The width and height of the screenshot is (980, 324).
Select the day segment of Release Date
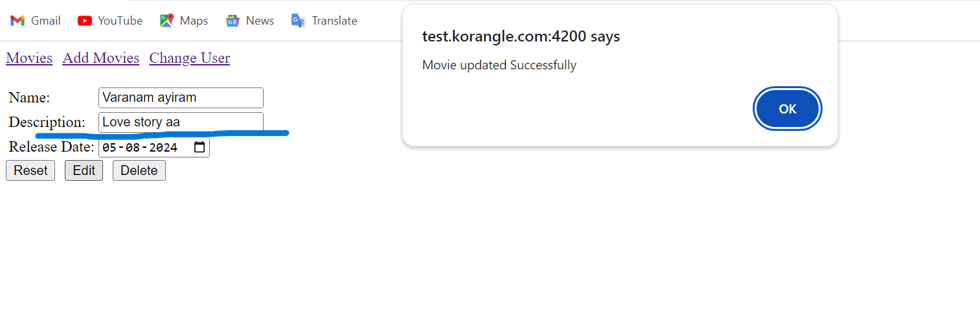click(109, 147)
